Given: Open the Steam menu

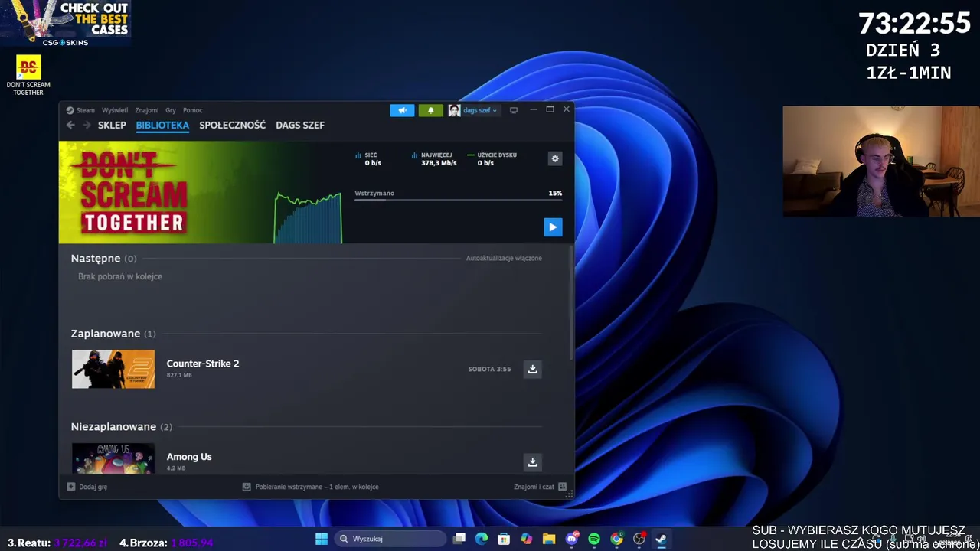Looking at the screenshot, I should pos(85,110).
